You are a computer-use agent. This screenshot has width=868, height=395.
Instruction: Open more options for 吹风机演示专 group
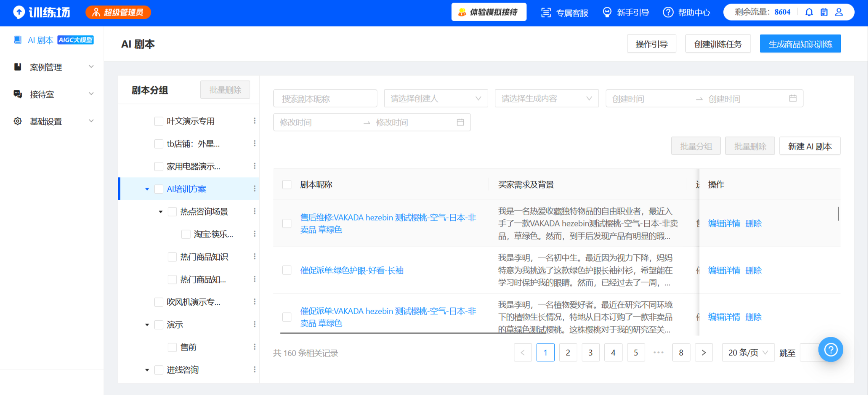click(254, 302)
